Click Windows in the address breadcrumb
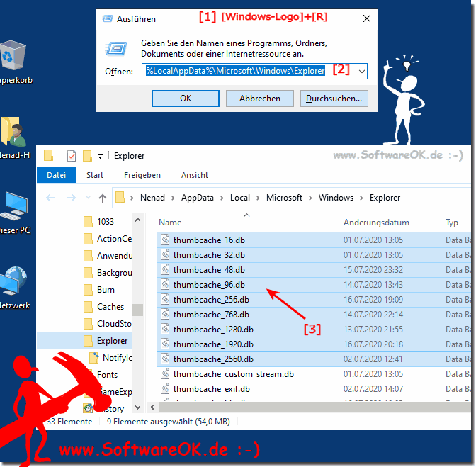The image size is (476, 467). [336, 198]
